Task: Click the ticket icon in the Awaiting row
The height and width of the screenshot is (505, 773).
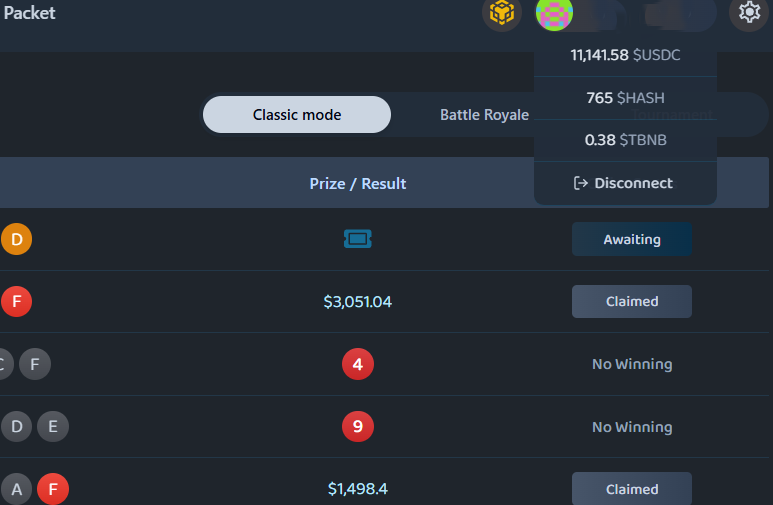Action: pyautogui.click(x=357, y=239)
